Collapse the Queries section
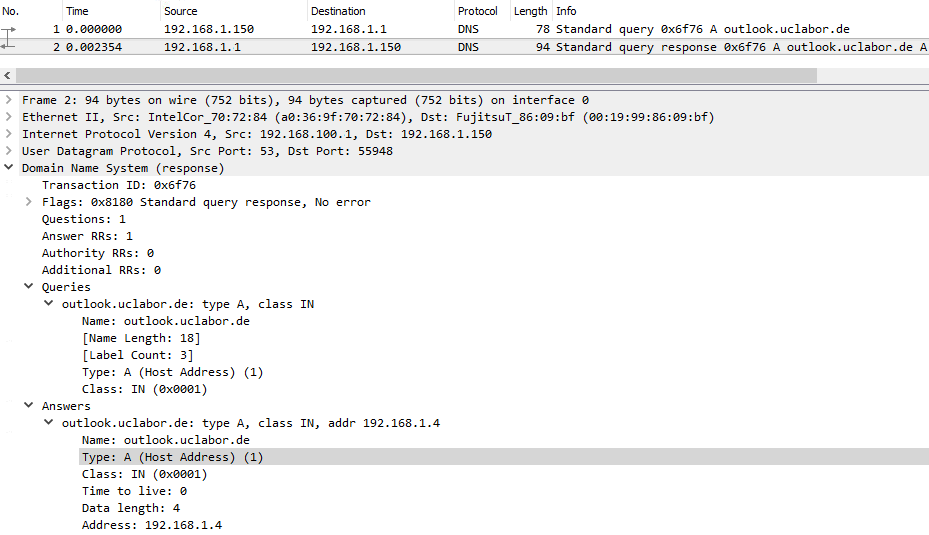 tap(28, 287)
